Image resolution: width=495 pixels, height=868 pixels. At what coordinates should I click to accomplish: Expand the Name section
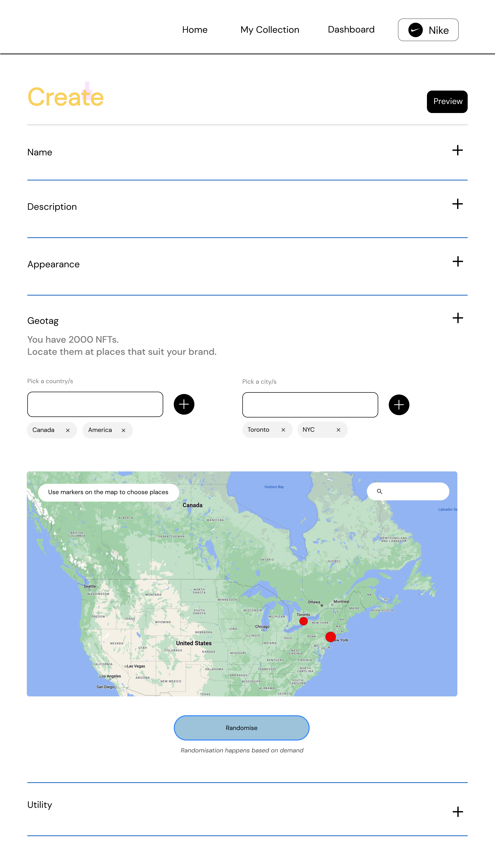[x=457, y=150]
